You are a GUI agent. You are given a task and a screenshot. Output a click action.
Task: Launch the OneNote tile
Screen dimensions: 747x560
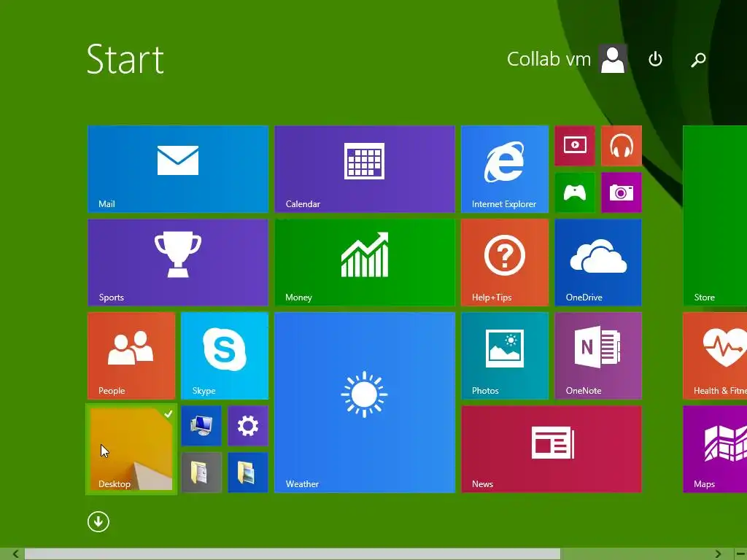(598, 355)
